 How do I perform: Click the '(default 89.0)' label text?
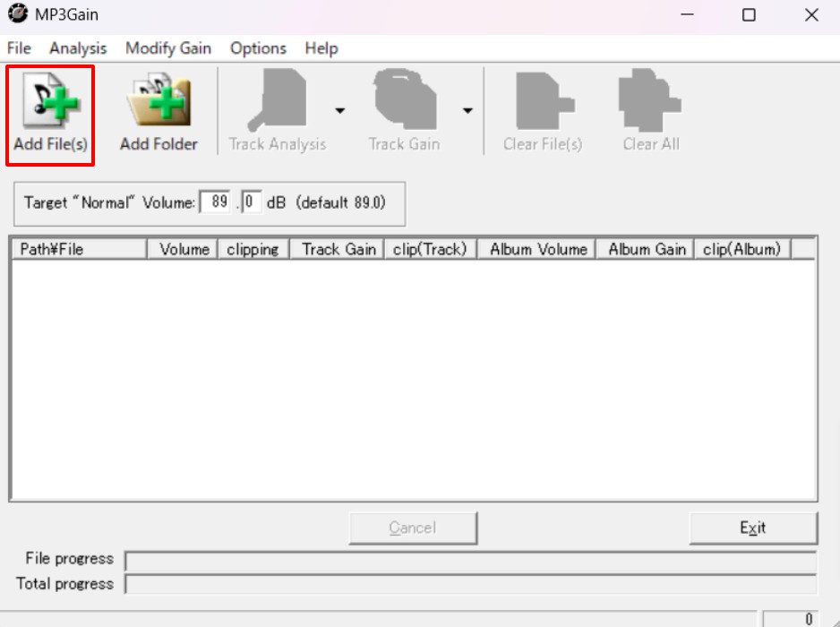[x=340, y=202]
